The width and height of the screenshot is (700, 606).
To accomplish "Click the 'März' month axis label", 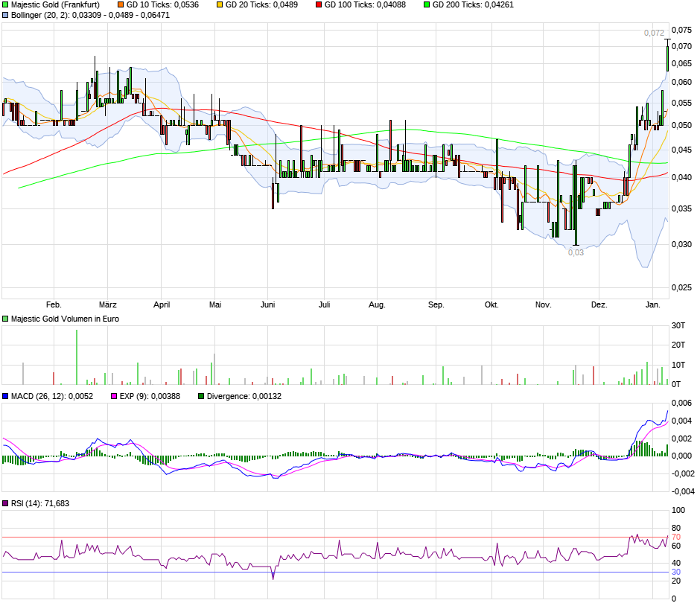I will 107,304.
